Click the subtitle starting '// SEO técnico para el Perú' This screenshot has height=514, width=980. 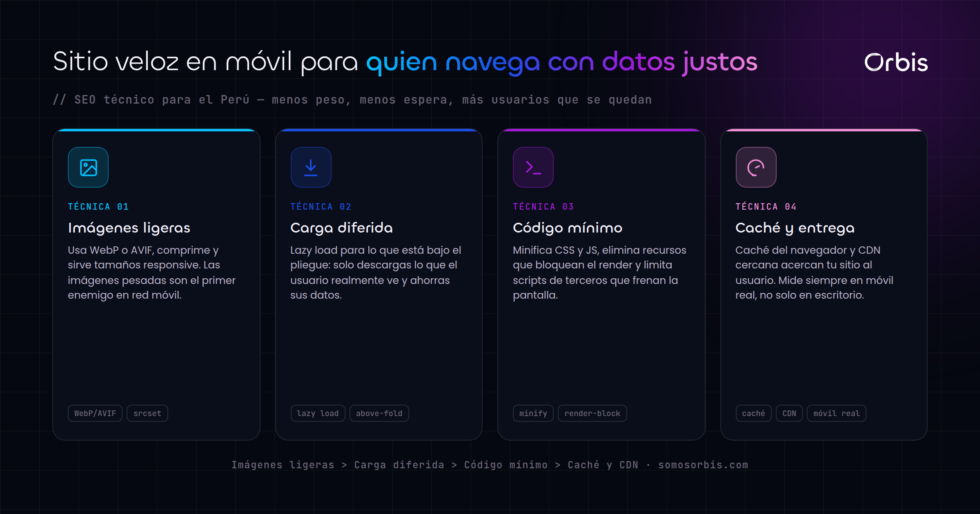coord(352,100)
